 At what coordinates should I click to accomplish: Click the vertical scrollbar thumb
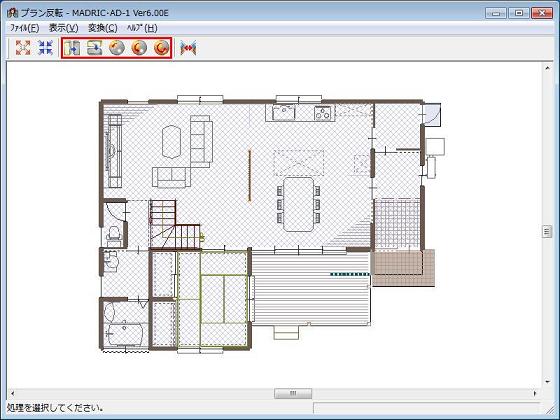pyautogui.click(x=547, y=231)
